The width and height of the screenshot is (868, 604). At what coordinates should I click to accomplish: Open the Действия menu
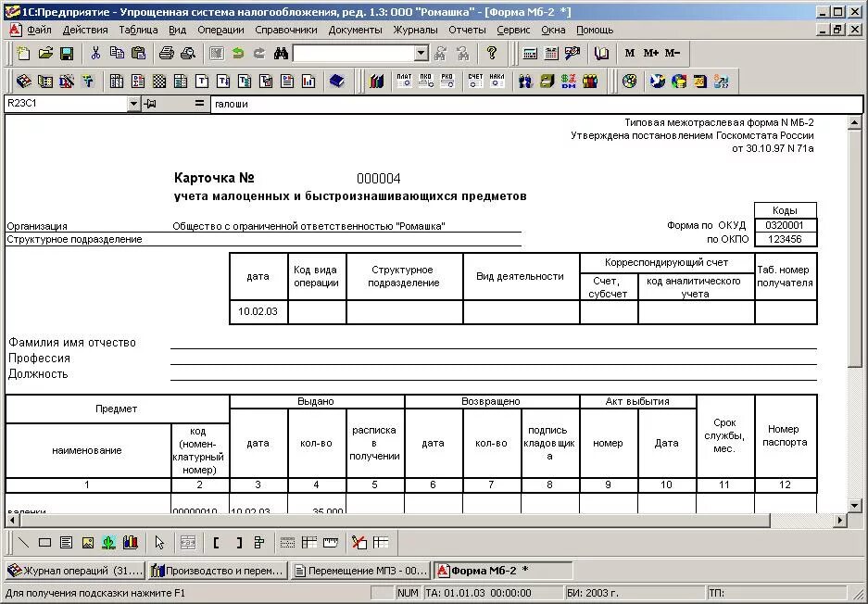click(85, 30)
